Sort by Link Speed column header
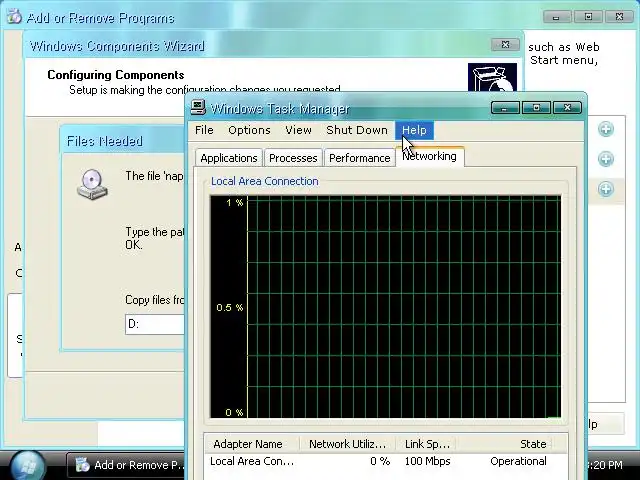Screen dimensions: 640x480 pyautogui.click(x=427, y=444)
